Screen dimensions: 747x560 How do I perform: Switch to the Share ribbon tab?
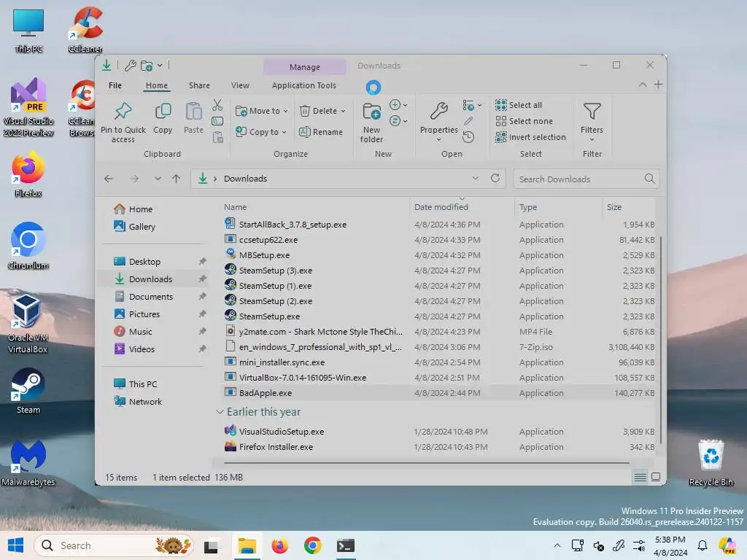(199, 85)
